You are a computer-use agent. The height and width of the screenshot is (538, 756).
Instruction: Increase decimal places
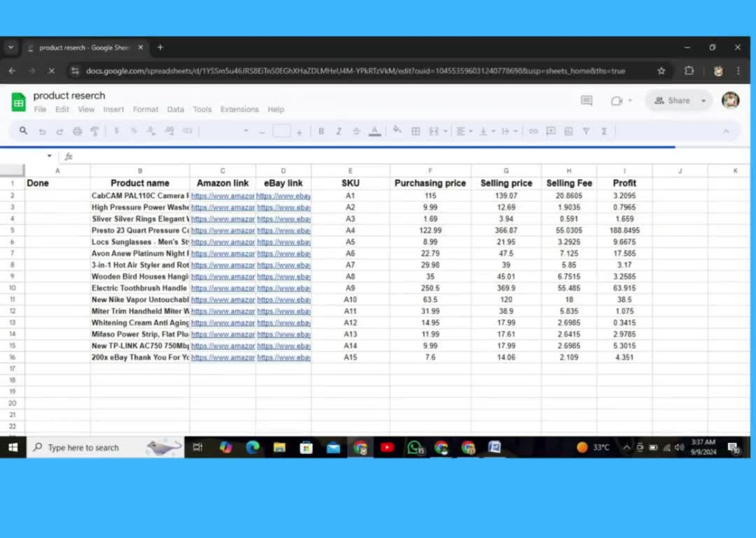click(169, 131)
